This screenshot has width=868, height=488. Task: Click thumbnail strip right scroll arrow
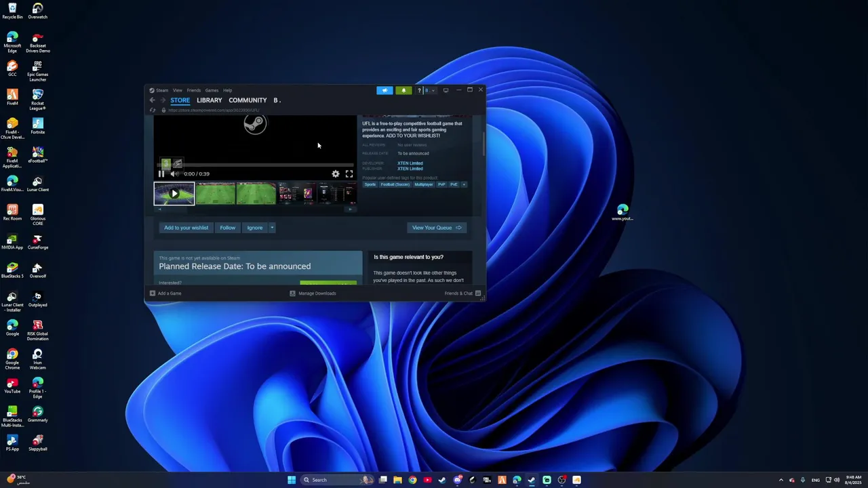pos(350,209)
